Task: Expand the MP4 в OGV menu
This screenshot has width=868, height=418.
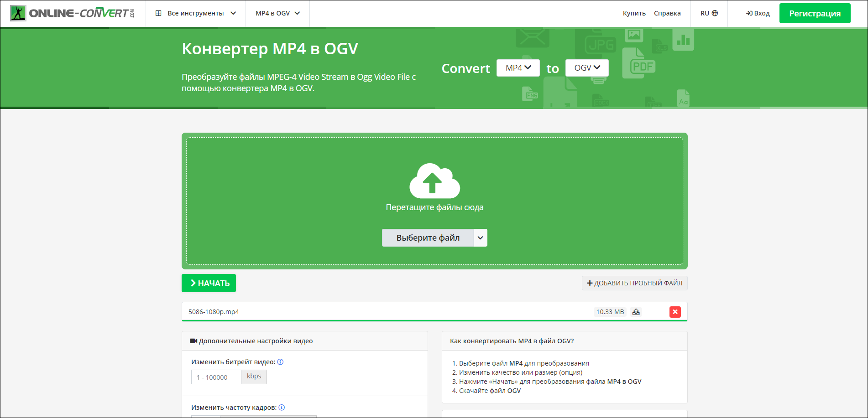Action: pos(277,13)
